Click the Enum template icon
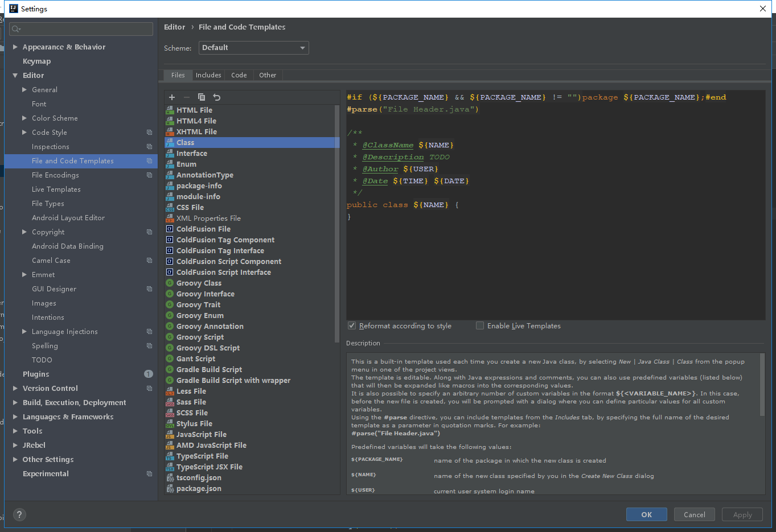 [170, 164]
